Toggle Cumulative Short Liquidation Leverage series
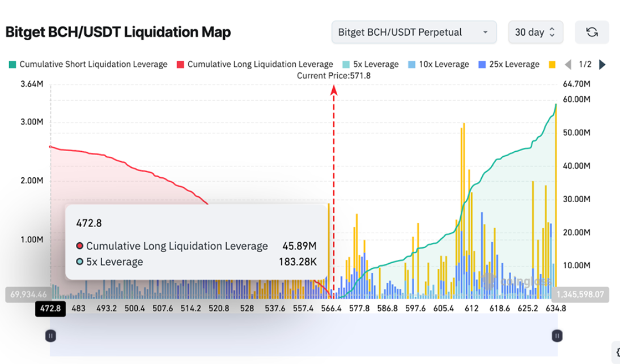The image size is (620, 364). [x=88, y=65]
